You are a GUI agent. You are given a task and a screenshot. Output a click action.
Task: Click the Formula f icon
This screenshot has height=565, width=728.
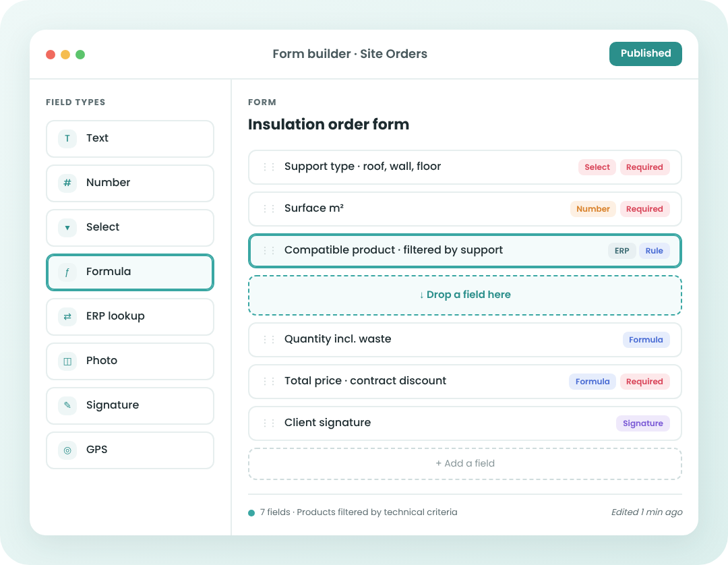tap(67, 272)
